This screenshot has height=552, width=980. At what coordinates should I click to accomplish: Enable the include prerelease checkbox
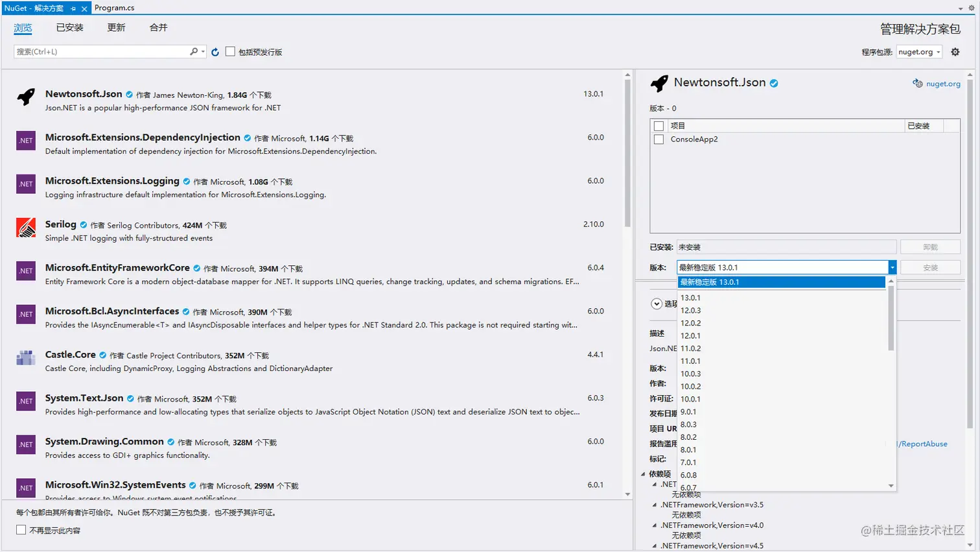tap(230, 52)
